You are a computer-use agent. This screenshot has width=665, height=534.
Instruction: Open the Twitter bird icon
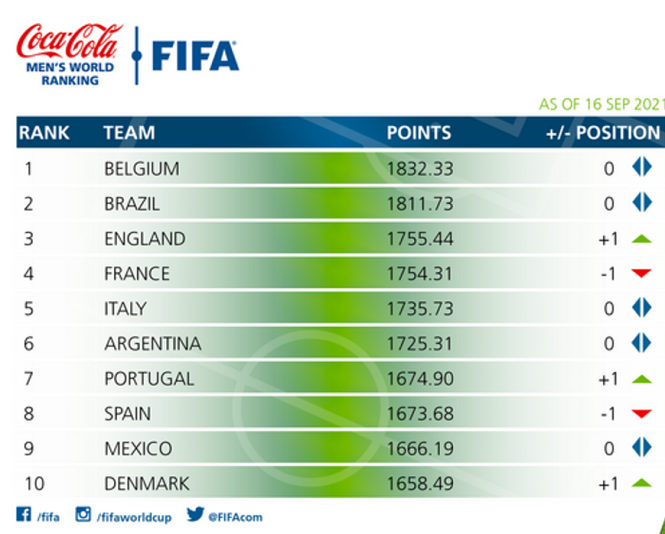click(x=195, y=514)
